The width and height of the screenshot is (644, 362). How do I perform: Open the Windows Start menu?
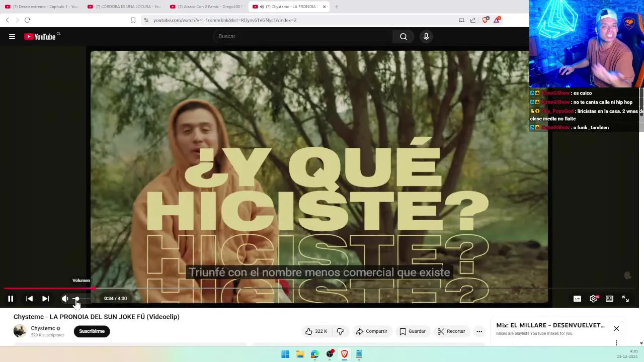click(x=285, y=354)
